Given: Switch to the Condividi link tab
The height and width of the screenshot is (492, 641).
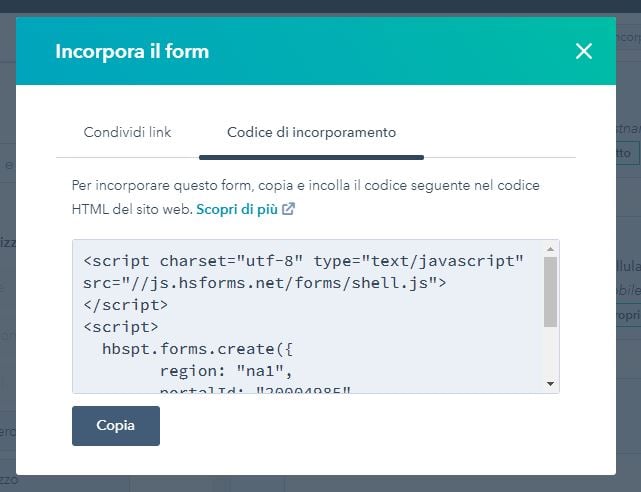Looking at the screenshot, I should coord(127,132).
